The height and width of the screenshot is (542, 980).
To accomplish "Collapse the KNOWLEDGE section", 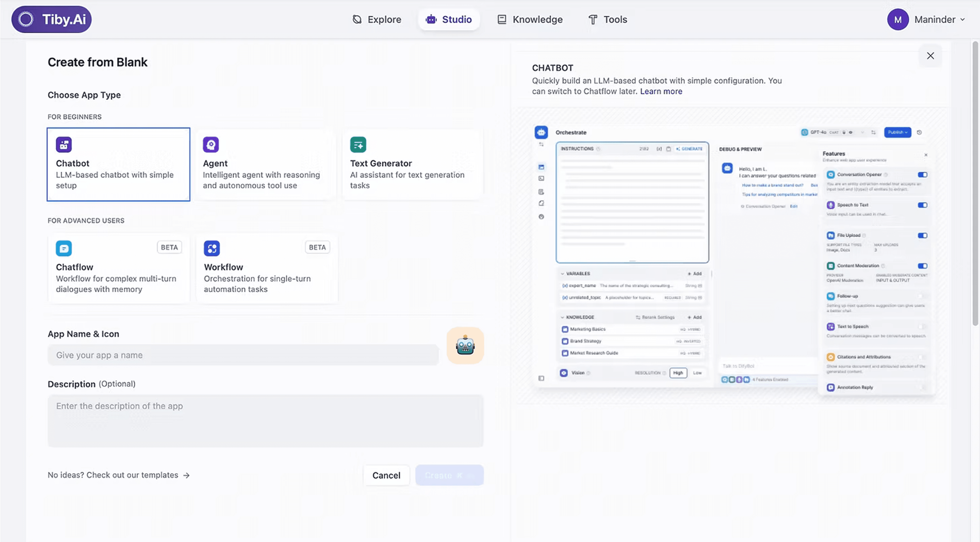I will 562,317.
